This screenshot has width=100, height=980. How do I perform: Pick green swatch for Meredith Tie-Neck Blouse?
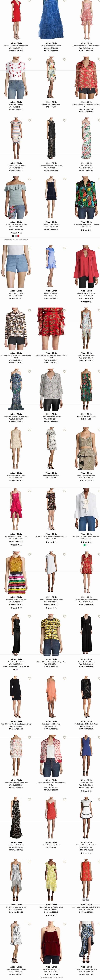pos(84,545)
